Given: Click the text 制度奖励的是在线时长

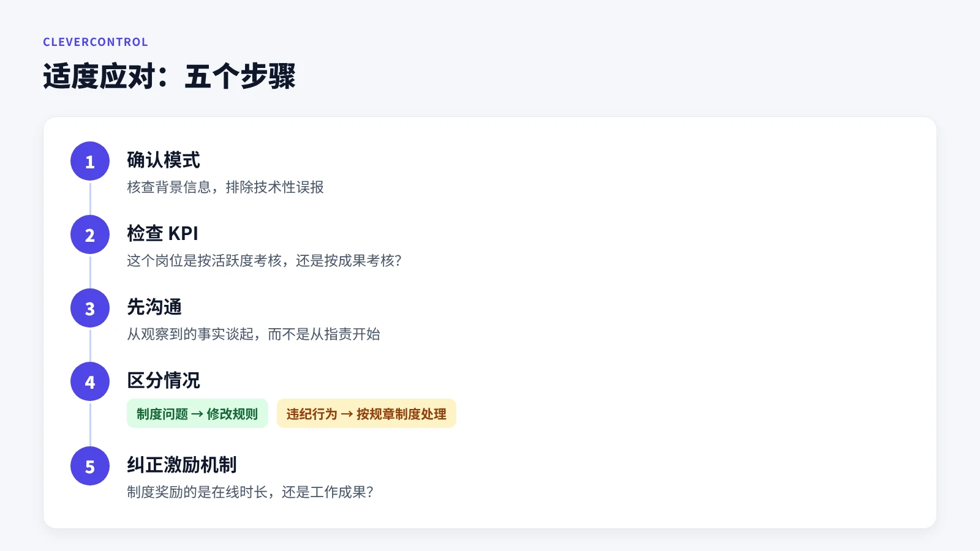Looking at the screenshot, I should [197, 492].
